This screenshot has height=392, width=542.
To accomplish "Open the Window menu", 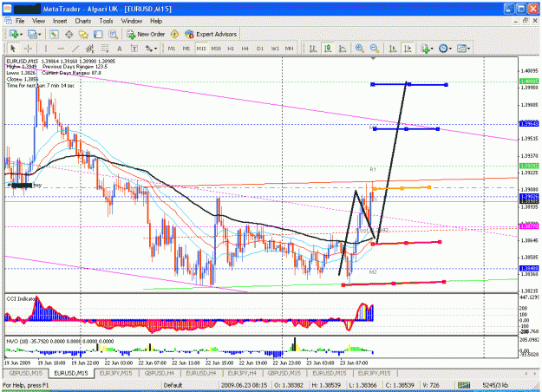I will (132, 21).
